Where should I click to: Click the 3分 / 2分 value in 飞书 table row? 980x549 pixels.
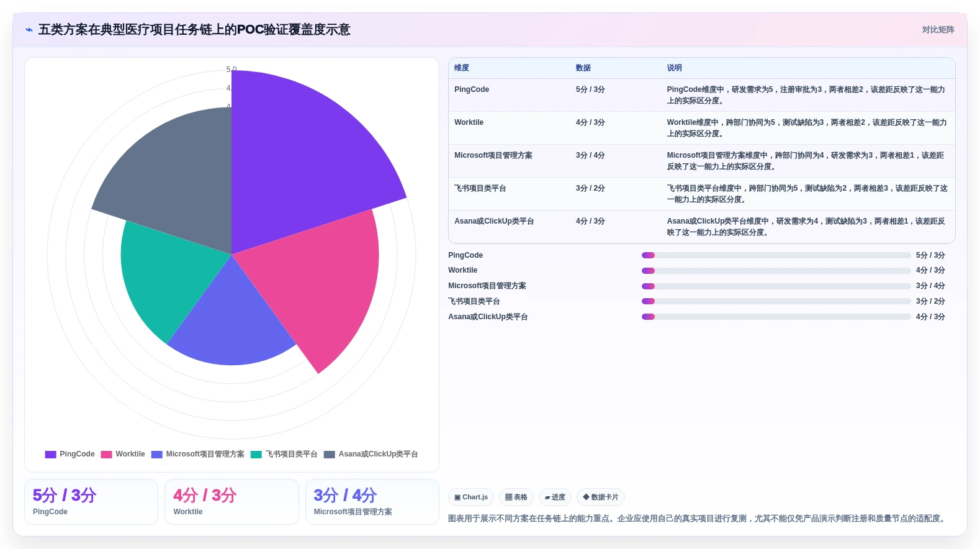point(590,188)
